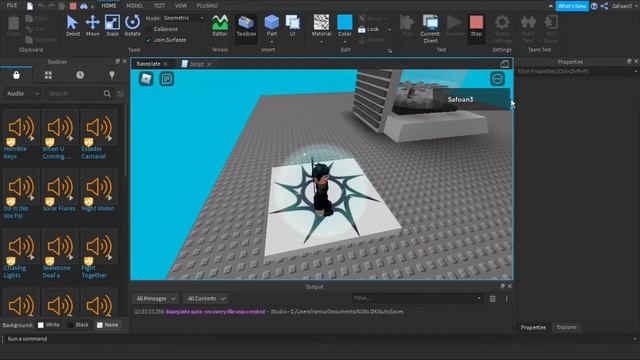Switch to the Script document tab

pos(196,64)
